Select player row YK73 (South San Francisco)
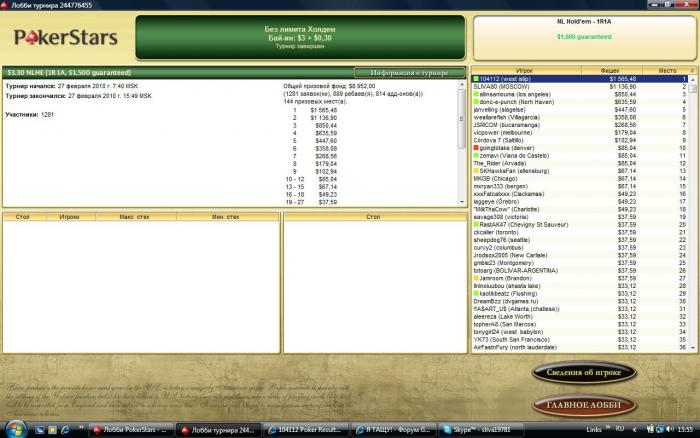The image size is (700, 438). click(580, 339)
